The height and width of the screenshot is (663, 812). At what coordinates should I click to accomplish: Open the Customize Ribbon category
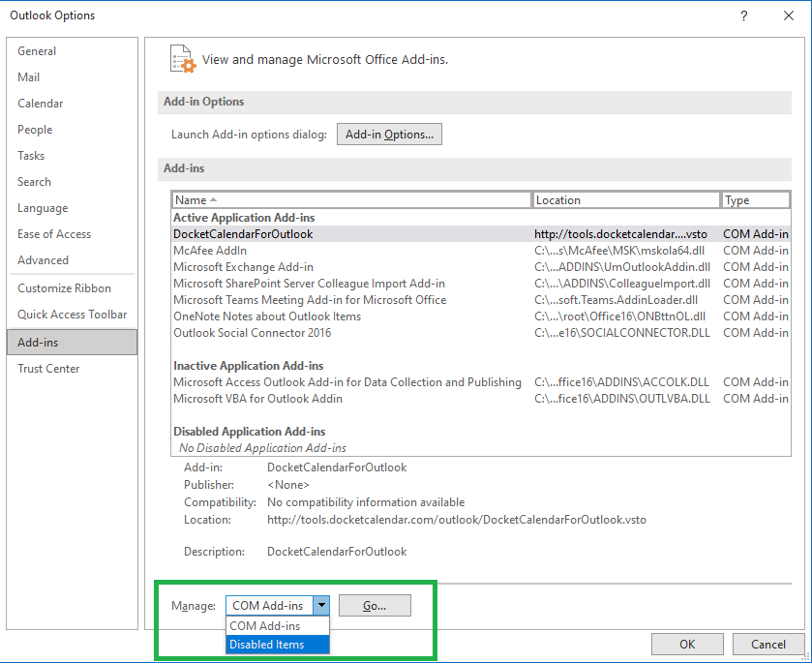coord(72,288)
